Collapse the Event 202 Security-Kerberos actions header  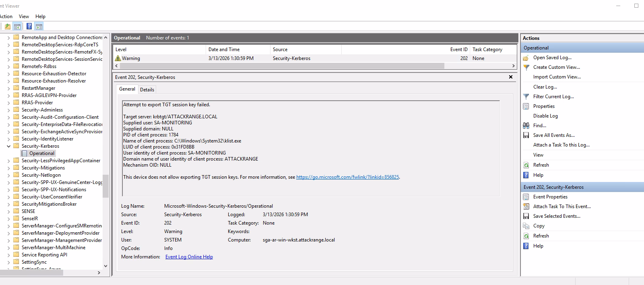coord(582,187)
